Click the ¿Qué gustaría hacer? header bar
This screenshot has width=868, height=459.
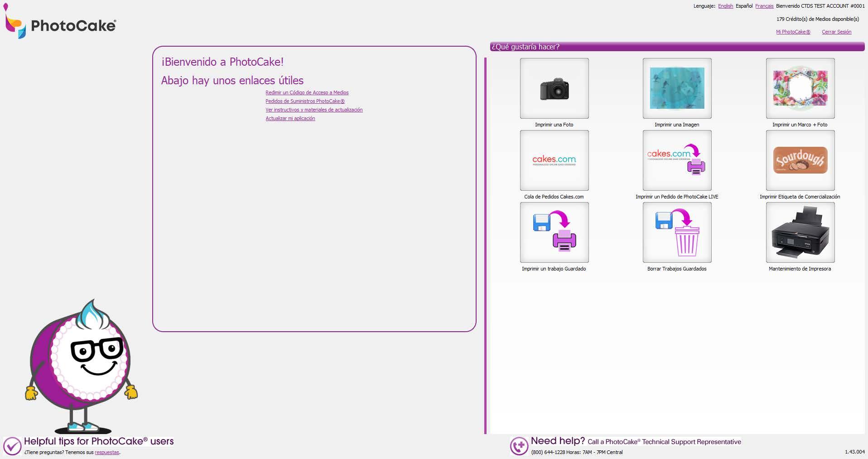point(677,47)
